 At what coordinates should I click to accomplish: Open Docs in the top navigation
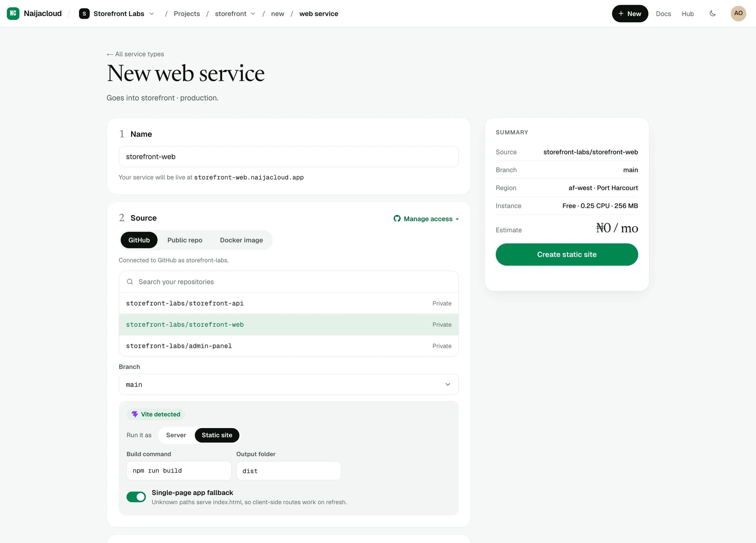(663, 14)
